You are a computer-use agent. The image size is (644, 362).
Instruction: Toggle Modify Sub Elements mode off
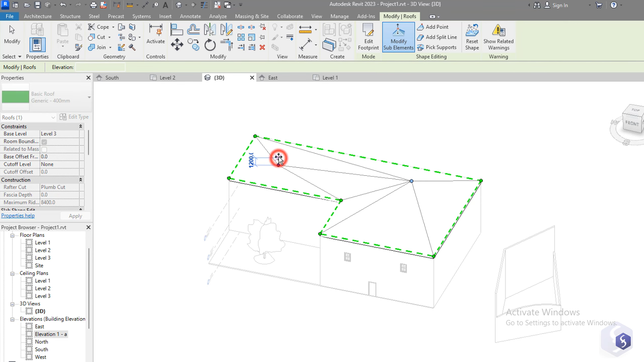click(398, 37)
